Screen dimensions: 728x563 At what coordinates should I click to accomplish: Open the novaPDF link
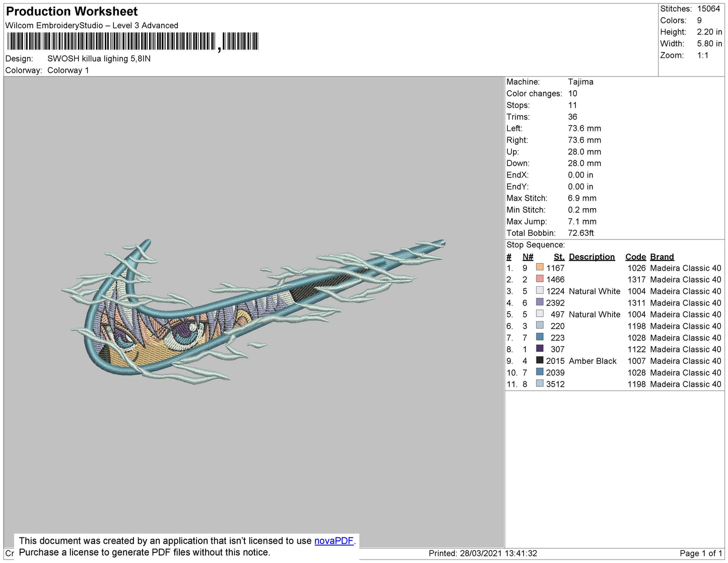pos(334,541)
